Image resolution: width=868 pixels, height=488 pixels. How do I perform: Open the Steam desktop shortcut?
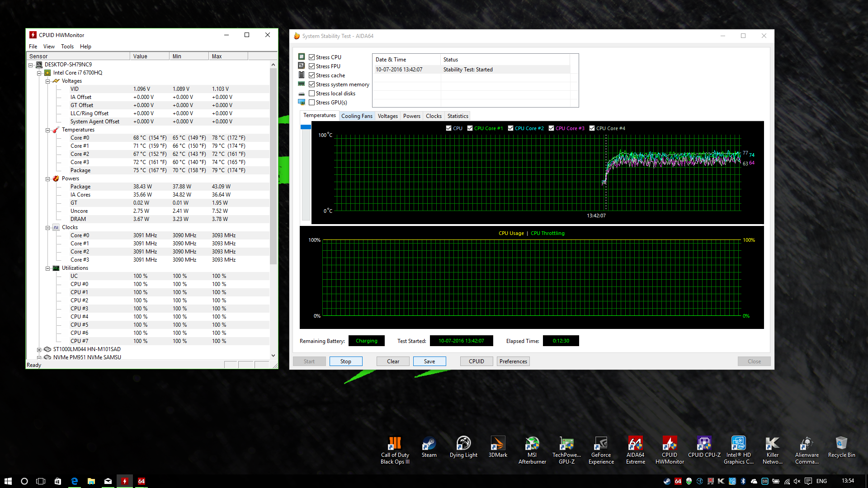[x=429, y=447]
